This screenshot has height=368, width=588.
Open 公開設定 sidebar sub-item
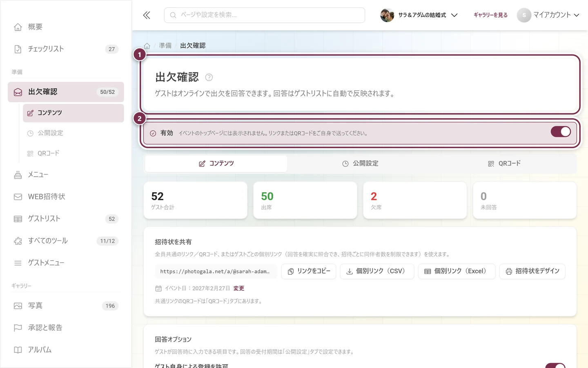[x=73, y=133]
